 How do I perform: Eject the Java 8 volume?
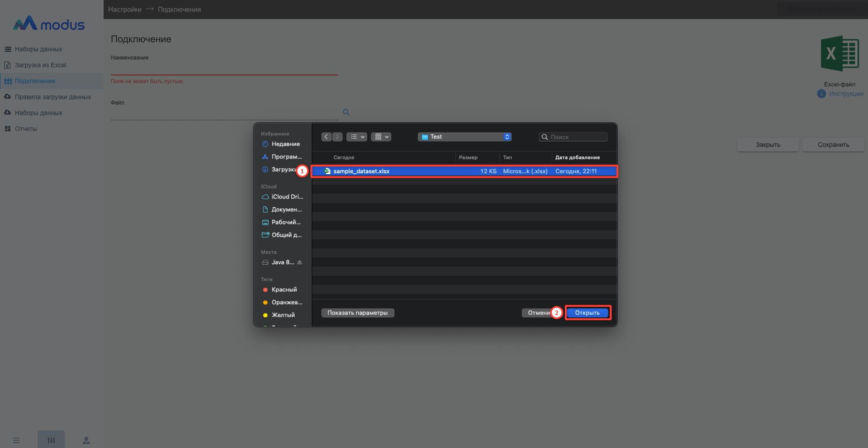click(x=300, y=262)
